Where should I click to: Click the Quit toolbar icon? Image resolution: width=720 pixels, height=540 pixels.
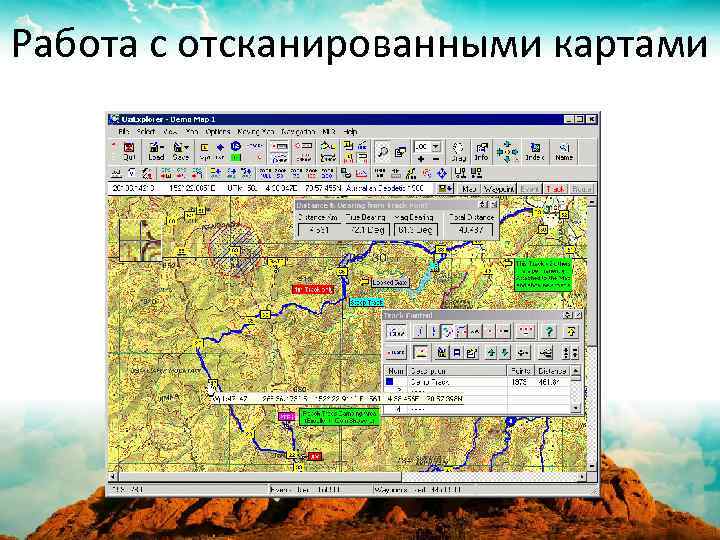[x=129, y=152]
